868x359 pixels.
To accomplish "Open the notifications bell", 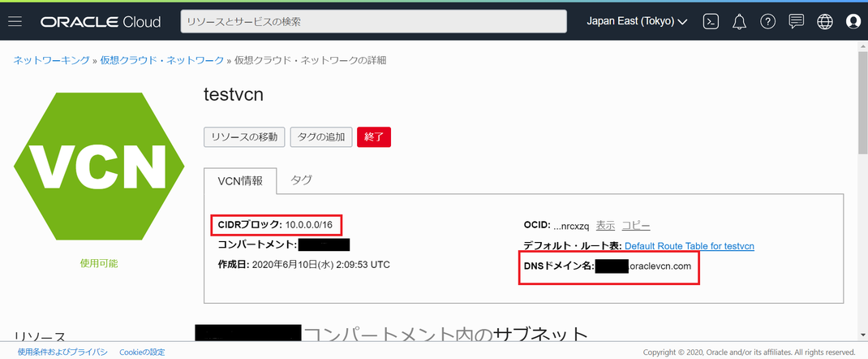I will 738,22.
